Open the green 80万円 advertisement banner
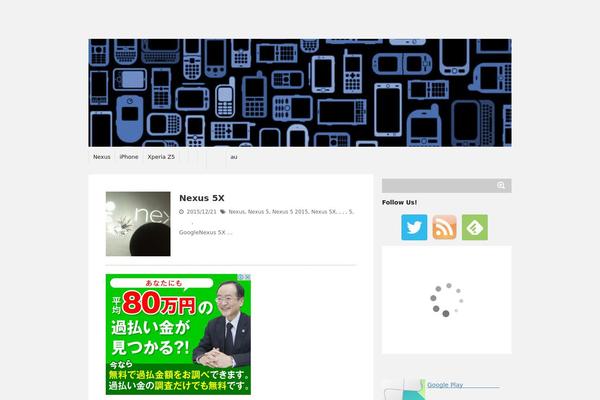Image resolution: width=600 pixels, height=400 pixels. pos(178,334)
